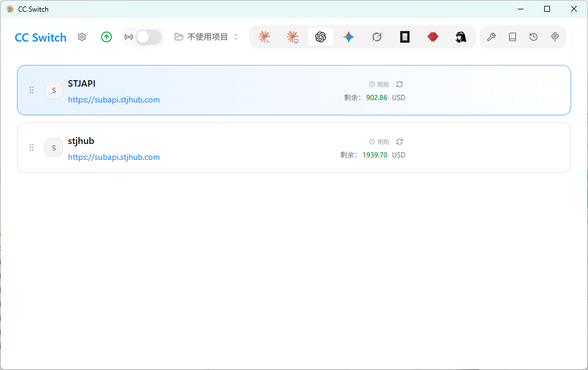588x370 pixels.
Task: Open the wrench tools panel
Action: coord(491,37)
